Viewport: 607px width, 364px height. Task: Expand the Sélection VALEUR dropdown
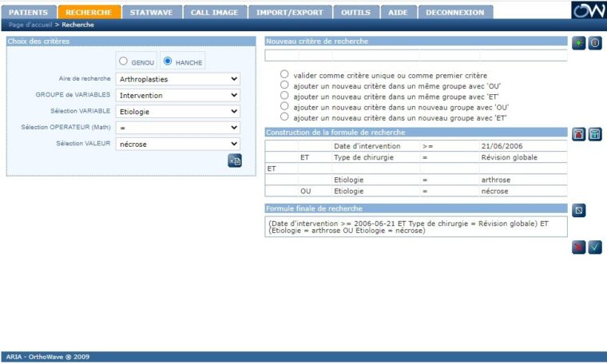177,144
